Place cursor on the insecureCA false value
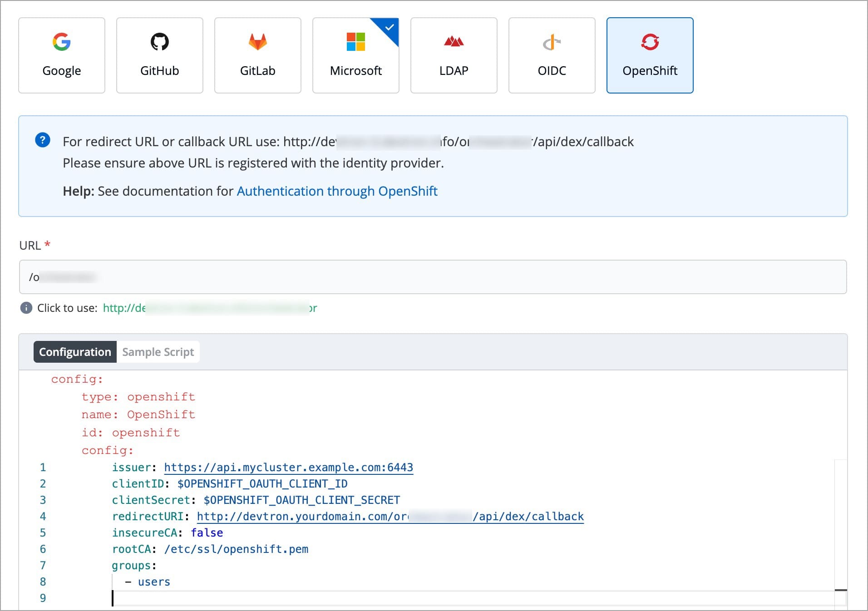 207,533
